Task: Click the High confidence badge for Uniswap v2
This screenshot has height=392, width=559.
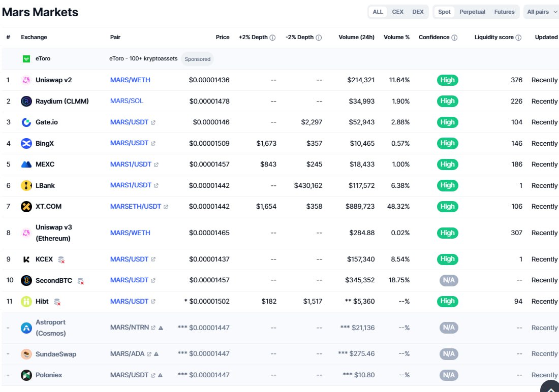Action: pyautogui.click(x=447, y=80)
